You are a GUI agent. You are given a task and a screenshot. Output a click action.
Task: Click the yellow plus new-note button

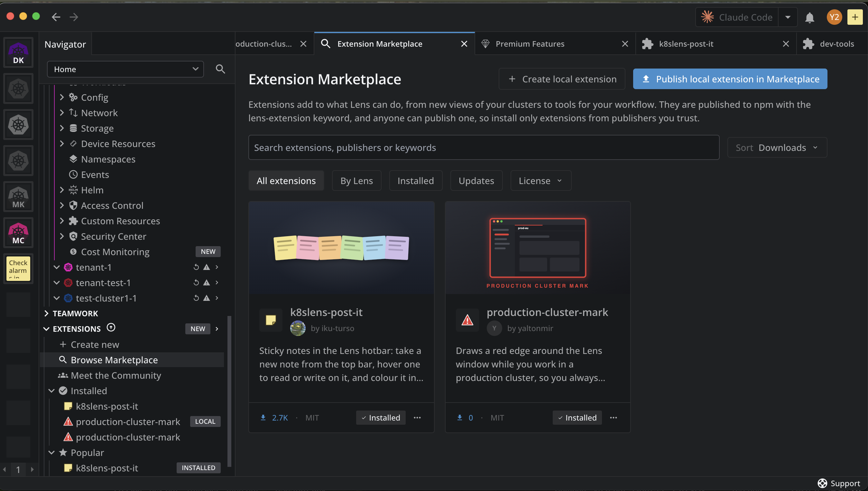[855, 17]
